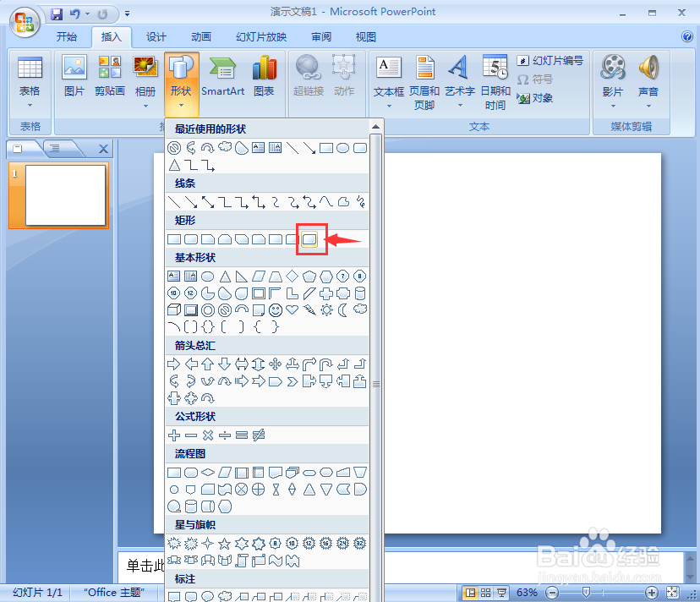
Task: Insert a picture (图片)
Action: (x=74, y=76)
